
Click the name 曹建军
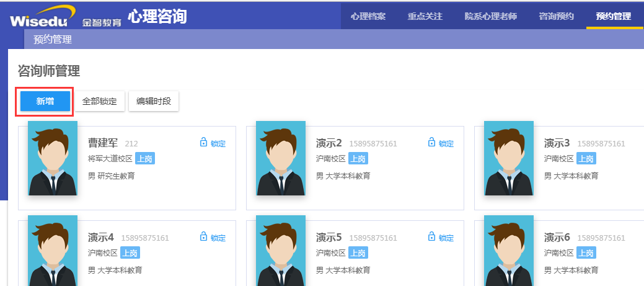click(103, 143)
